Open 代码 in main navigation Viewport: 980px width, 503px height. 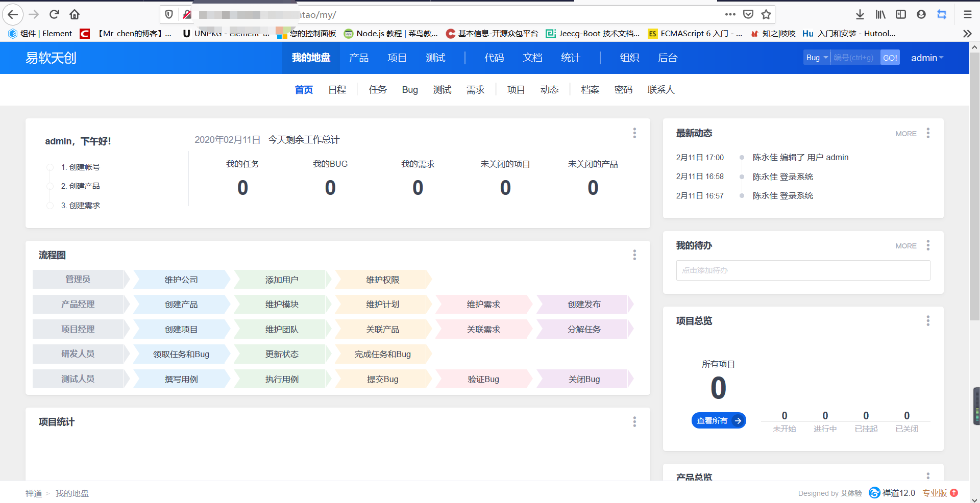(x=494, y=58)
